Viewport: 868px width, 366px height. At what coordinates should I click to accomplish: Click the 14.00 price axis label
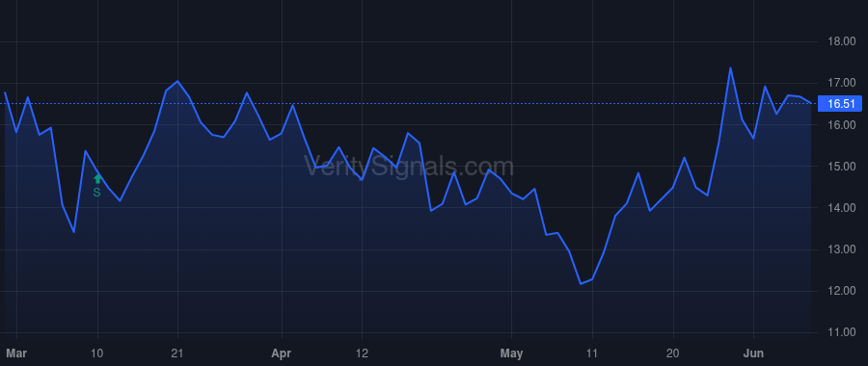(840, 208)
